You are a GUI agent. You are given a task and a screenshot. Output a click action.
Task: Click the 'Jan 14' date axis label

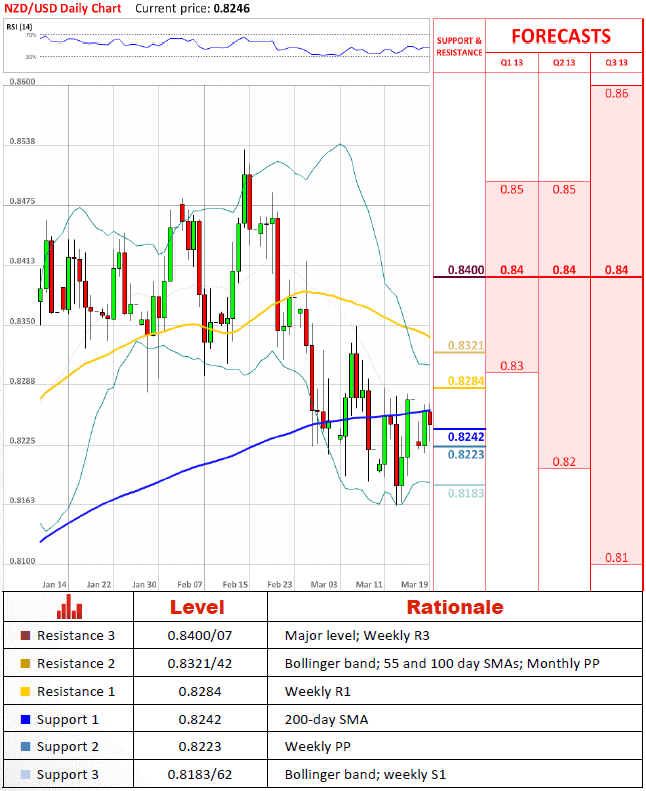click(54, 584)
